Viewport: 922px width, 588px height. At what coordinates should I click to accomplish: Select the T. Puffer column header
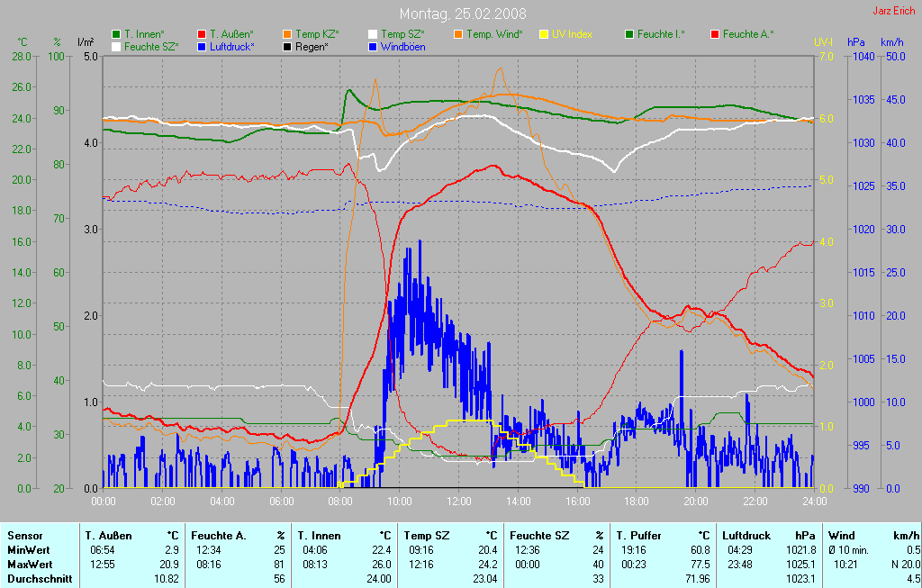point(640,536)
